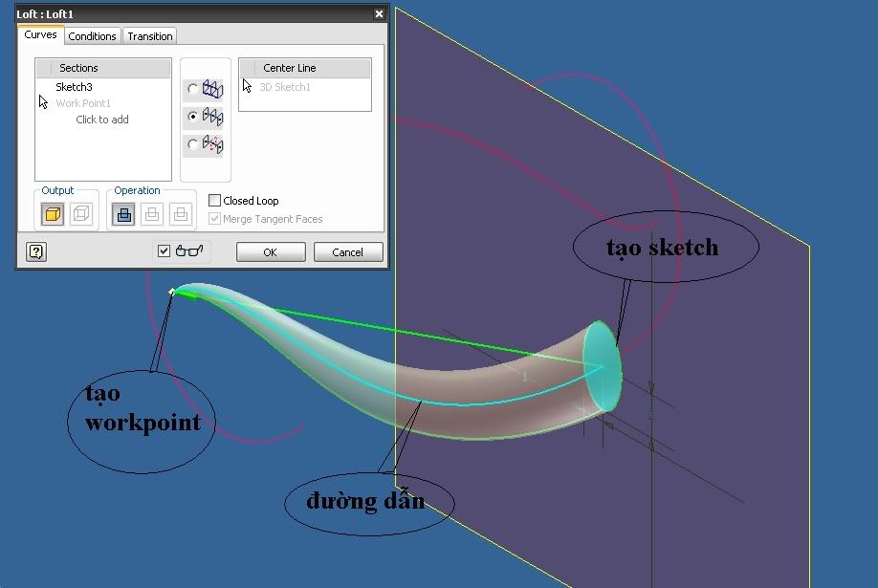Image resolution: width=878 pixels, height=588 pixels.
Task: Click the Center Line selection arrow
Action: pos(248,86)
